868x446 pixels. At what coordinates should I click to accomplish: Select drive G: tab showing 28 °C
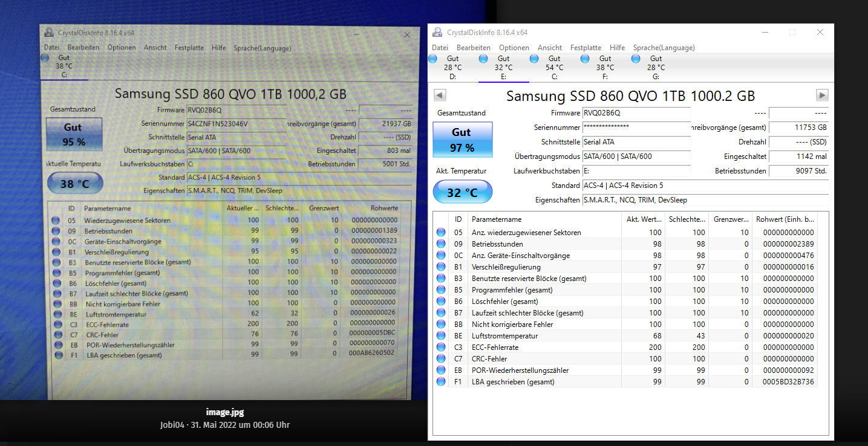coord(656,68)
